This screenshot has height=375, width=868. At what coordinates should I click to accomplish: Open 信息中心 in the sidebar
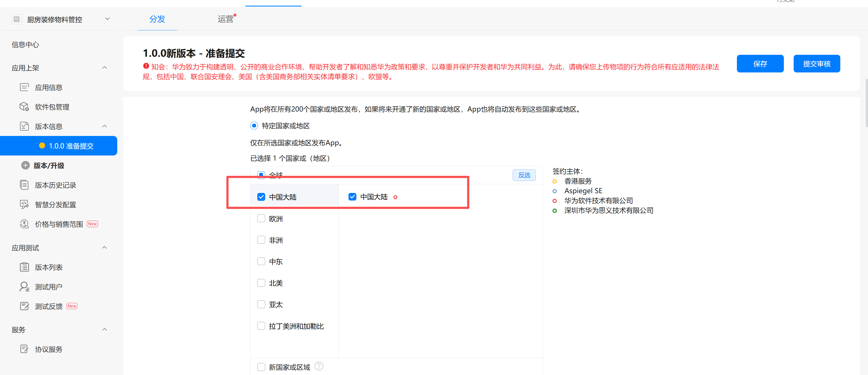tap(25, 45)
